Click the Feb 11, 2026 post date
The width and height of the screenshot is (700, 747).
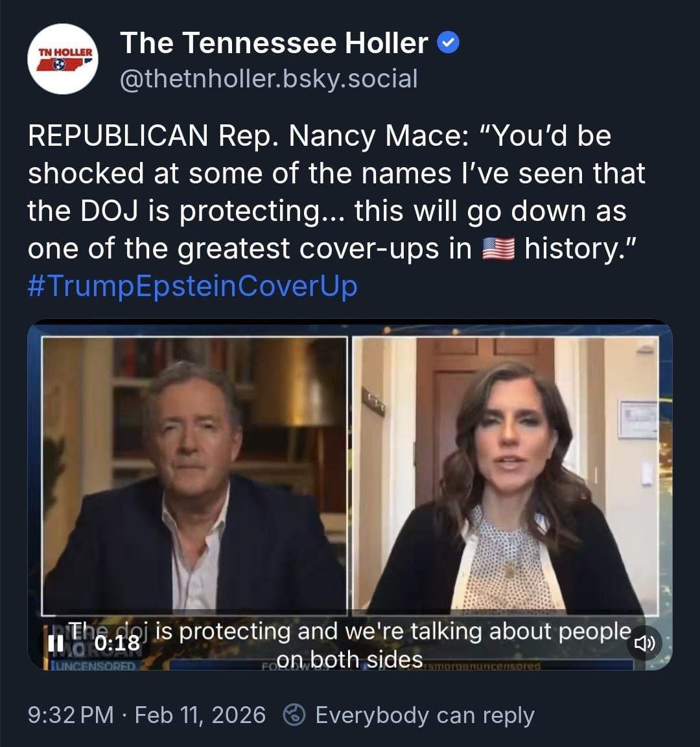(200, 715)
